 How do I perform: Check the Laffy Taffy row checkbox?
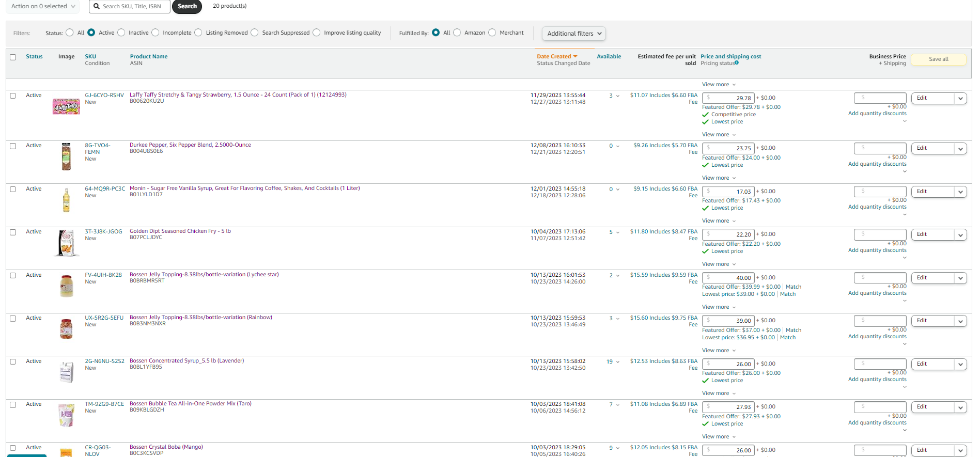click(x=13, y=96)
